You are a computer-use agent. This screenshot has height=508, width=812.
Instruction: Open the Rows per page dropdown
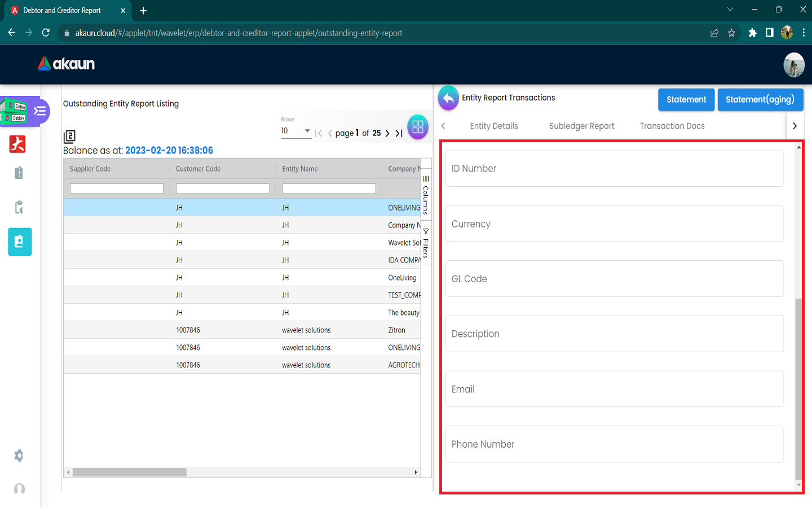pos(296,131)
